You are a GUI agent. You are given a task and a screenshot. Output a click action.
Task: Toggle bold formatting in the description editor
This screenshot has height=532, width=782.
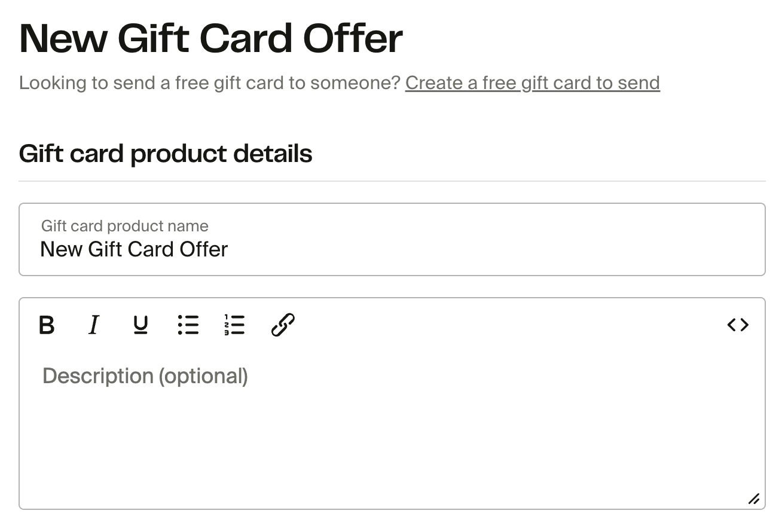(47, 325)
